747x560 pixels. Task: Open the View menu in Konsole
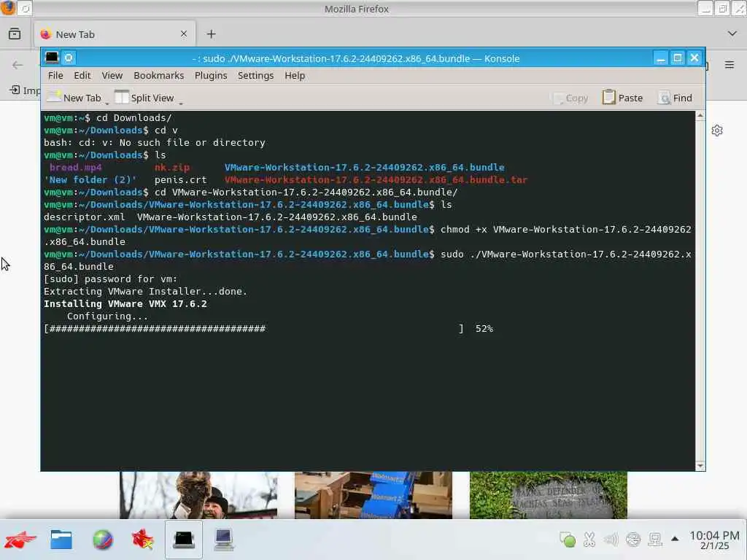(x=112, y=75)
